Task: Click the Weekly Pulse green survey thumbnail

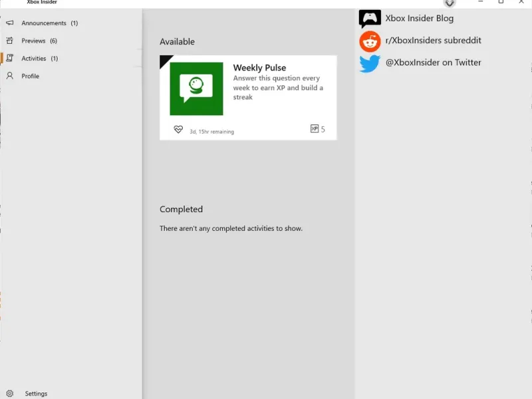Action: [x=196, y=89]
